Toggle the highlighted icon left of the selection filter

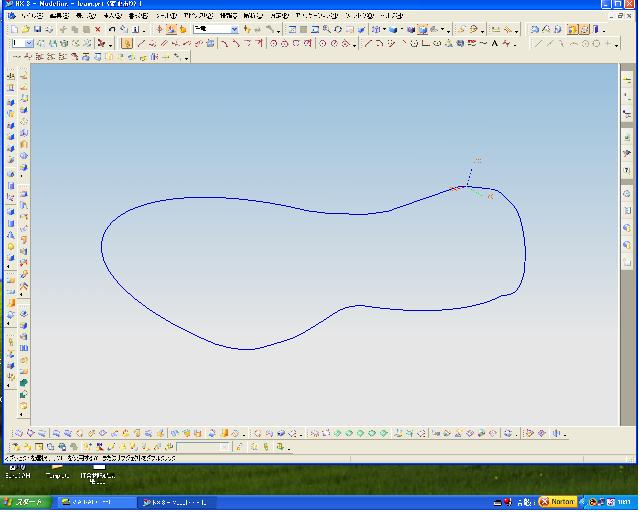pos(171,30)
